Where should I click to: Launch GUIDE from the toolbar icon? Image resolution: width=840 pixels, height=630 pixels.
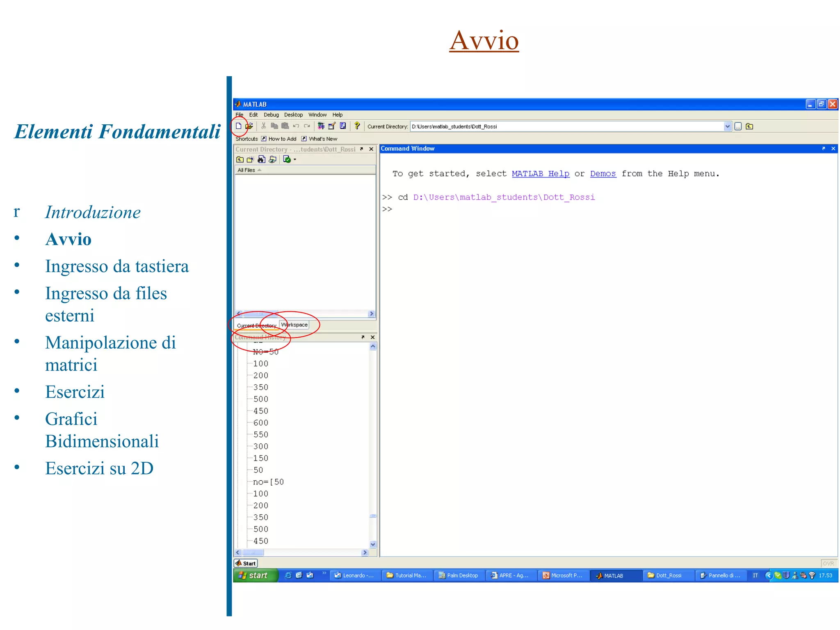332,126
